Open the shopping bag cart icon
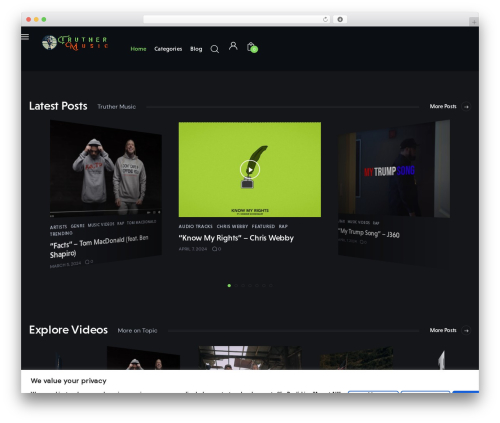Screen dimensions: 500x423 pyautogui.click(x=252, y=47)
